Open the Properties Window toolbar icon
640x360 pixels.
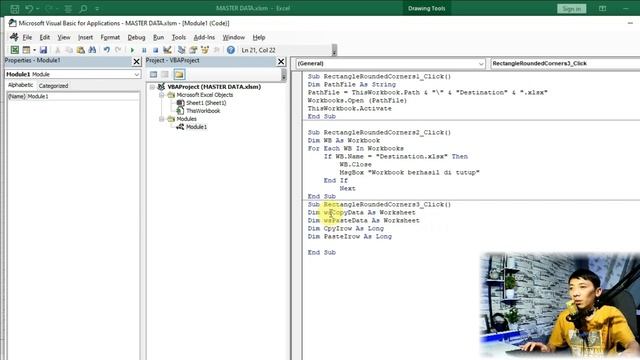pyautogui.click(x=193, y=50)
